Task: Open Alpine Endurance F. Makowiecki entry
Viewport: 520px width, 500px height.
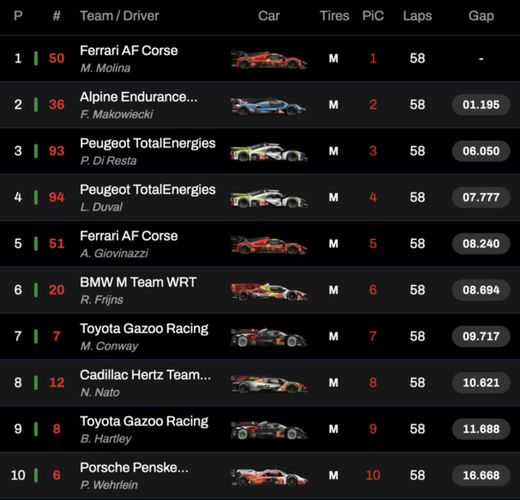Action: [x=260, y=105]
